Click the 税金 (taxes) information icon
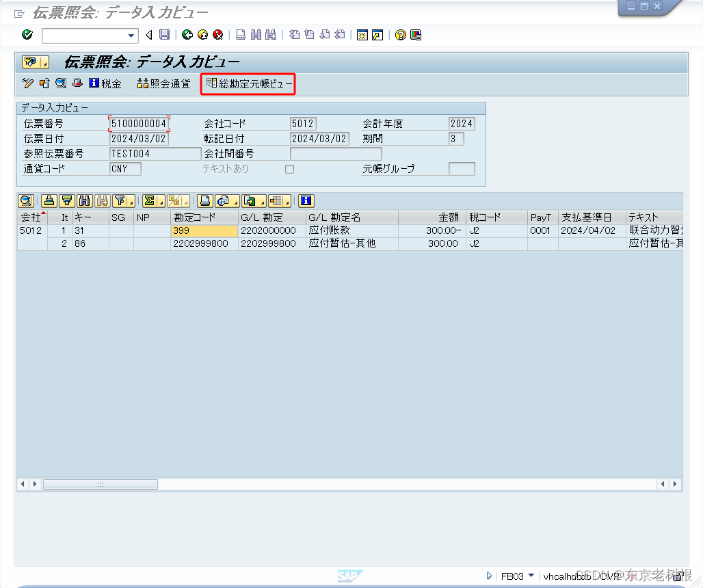 pyautogui.click(x=93, y=83)
